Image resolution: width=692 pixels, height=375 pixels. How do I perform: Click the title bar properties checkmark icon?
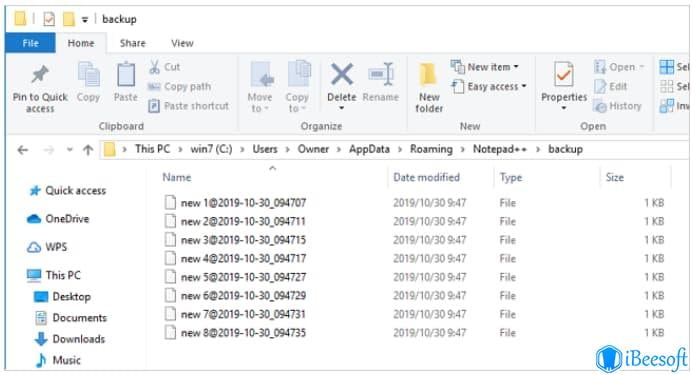pyautogui.click(x=49, y=19)
